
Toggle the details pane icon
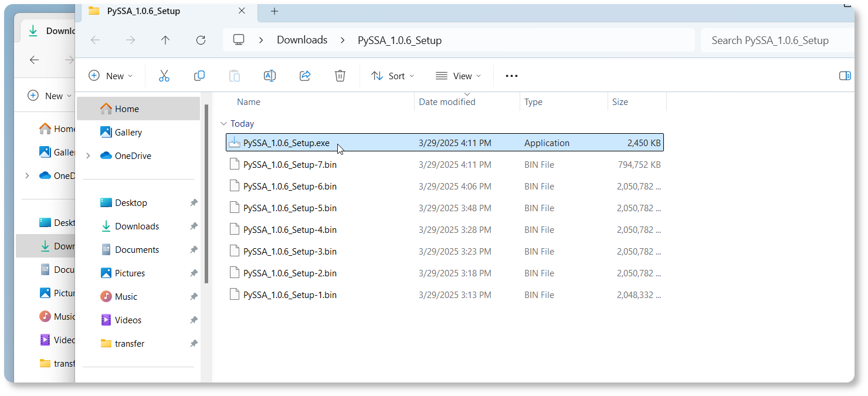coord(845,76)
